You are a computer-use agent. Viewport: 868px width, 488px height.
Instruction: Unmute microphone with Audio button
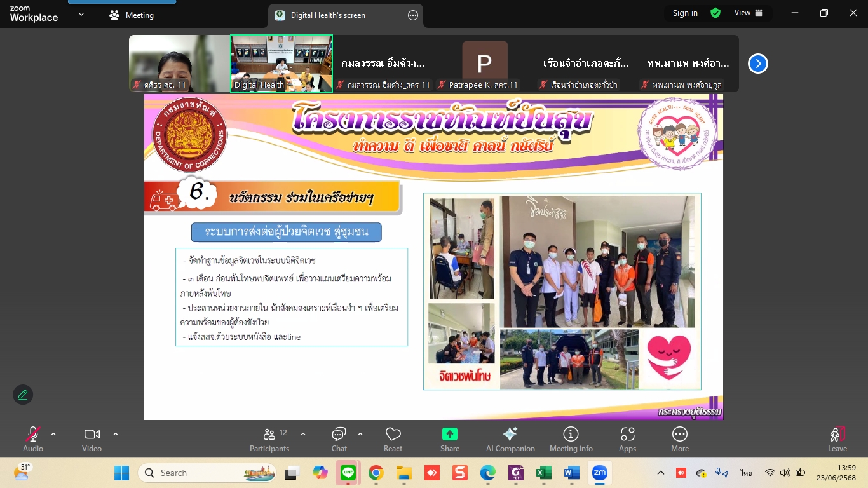pyautogui.click(x=33, y=439)
